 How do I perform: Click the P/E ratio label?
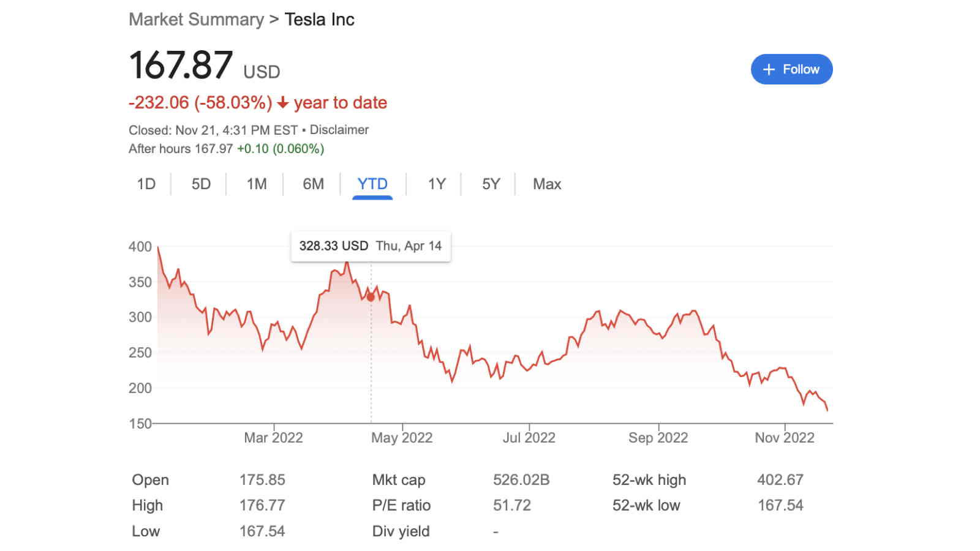pyautogui.click(x=401, y=506)
